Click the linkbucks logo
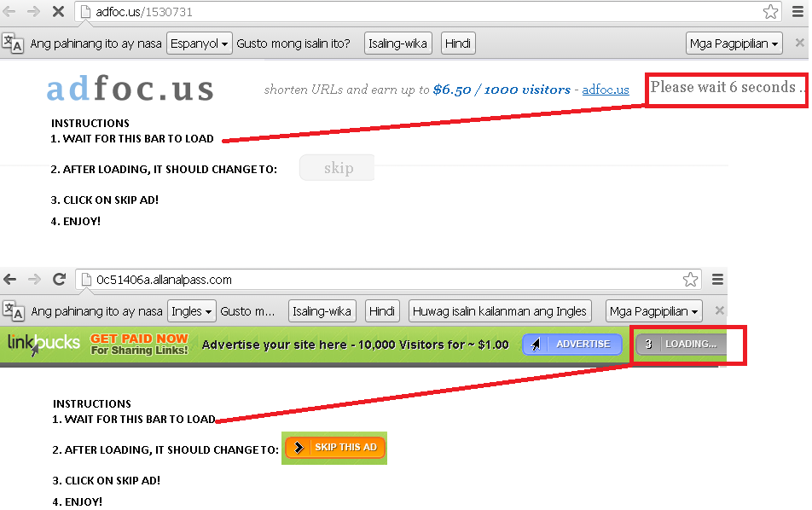The image size is (812, 510). [43, 344]
